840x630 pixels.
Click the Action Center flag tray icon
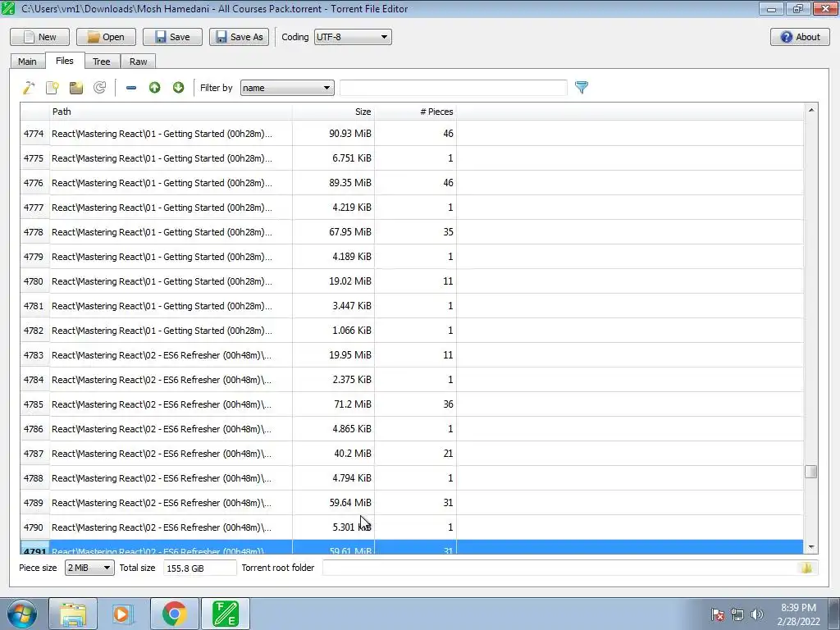click(718, 614)
